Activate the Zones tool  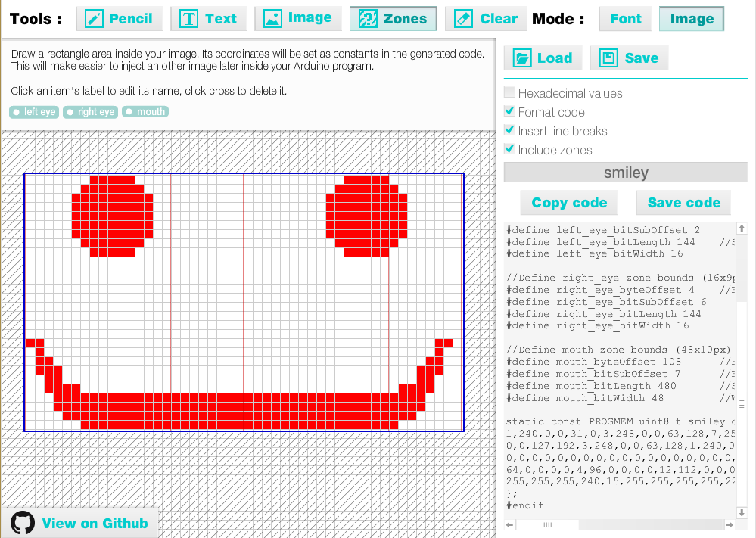[x=393, y=19]
